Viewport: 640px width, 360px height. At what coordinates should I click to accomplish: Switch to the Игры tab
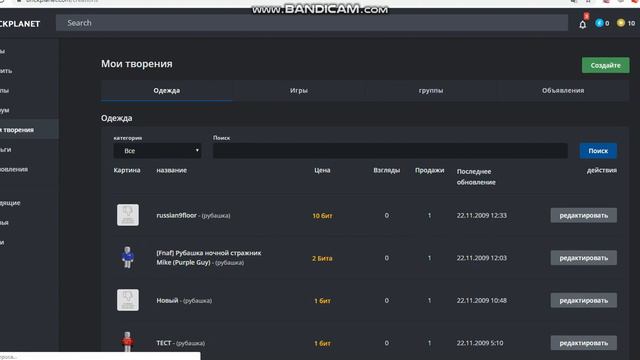pyautogui.click(x=299, y=91)
